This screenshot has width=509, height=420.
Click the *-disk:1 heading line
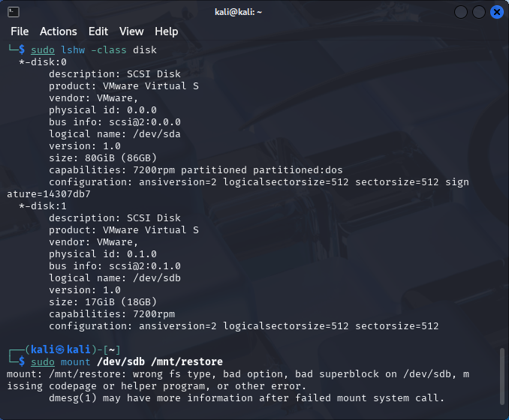(43, 206)
